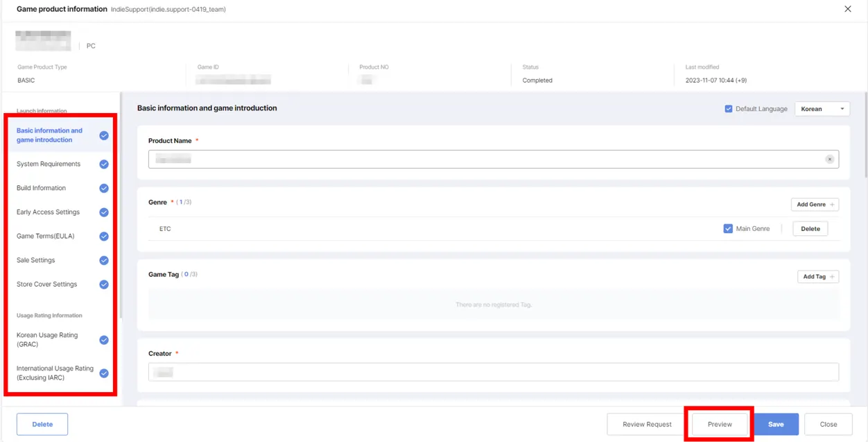This screenshot has width=868, height=442.
Task: Go to System Requirements section
Action: pyautogui.click(x=49, y=164)
